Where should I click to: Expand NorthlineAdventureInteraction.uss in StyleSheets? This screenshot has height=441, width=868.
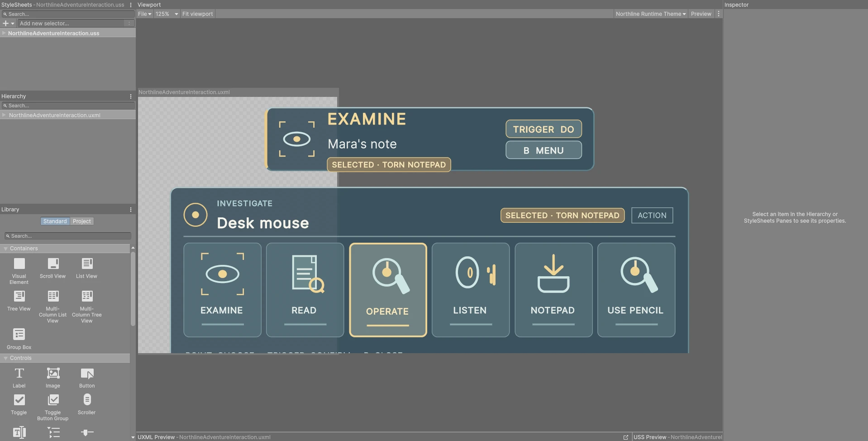click(4, 33)
